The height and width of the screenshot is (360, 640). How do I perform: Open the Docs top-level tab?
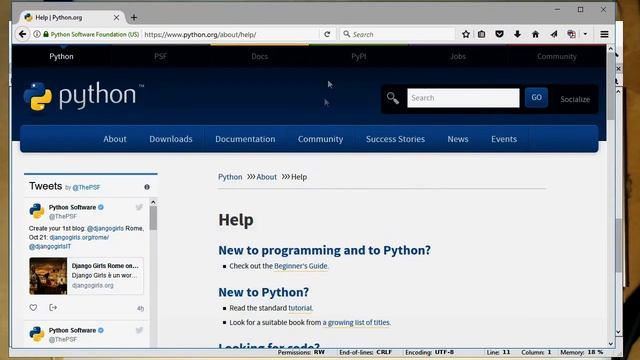[260, 56]
